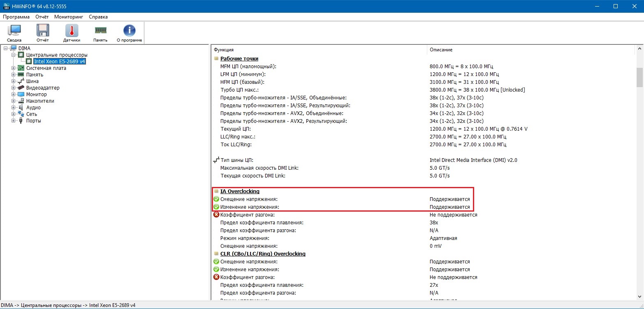Select the IA Предел коэффициента плавления row

(x=424, y=223)
